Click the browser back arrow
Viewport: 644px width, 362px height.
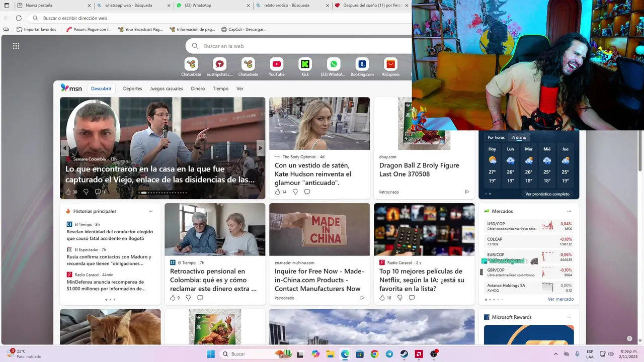[7, 18]
